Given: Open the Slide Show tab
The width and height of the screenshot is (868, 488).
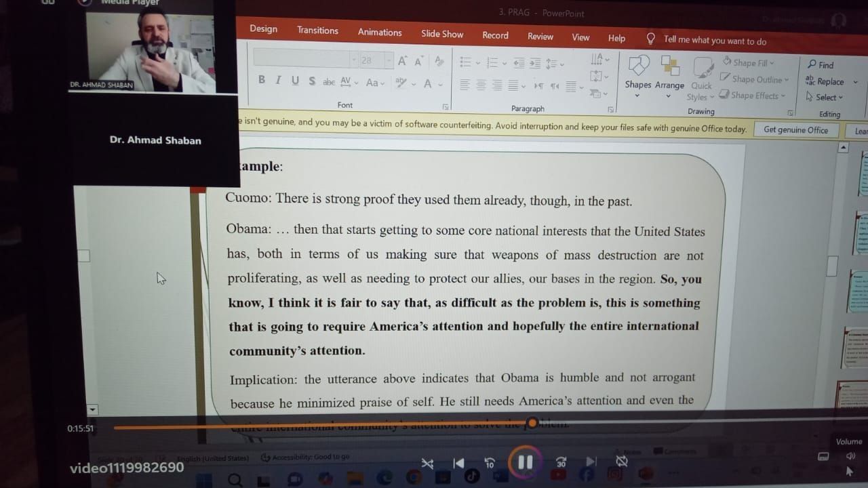Looking at the screenshot, I should click(x=442, y=34).
